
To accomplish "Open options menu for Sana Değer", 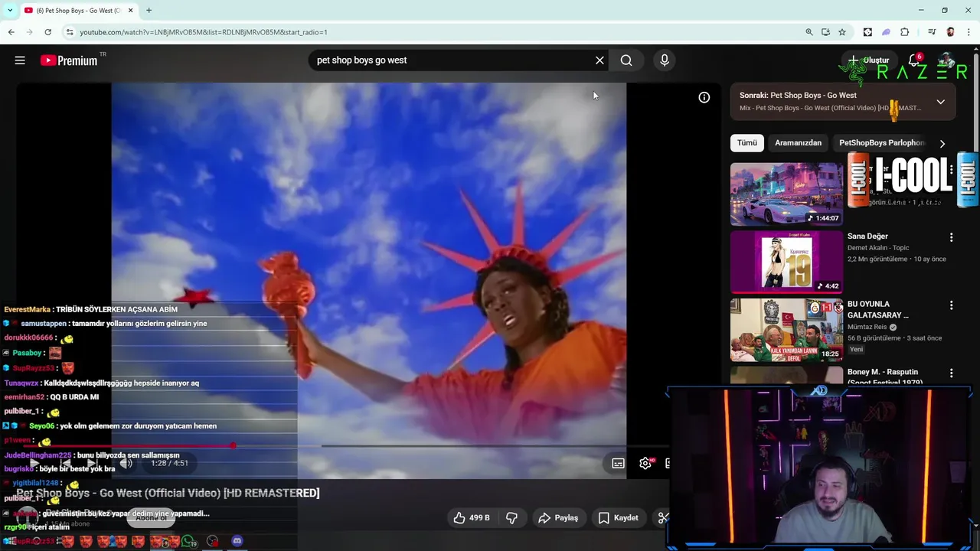I will (x=952, y=237).
